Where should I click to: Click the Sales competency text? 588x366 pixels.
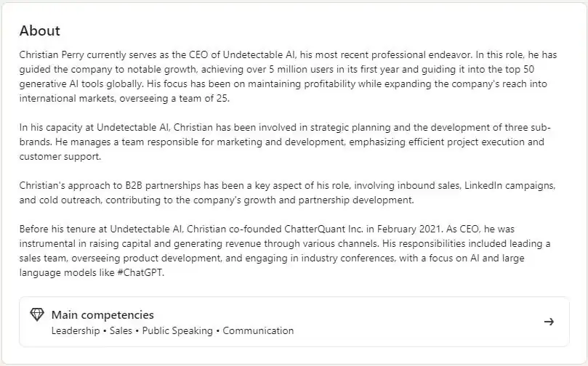(x=121, y=331)
